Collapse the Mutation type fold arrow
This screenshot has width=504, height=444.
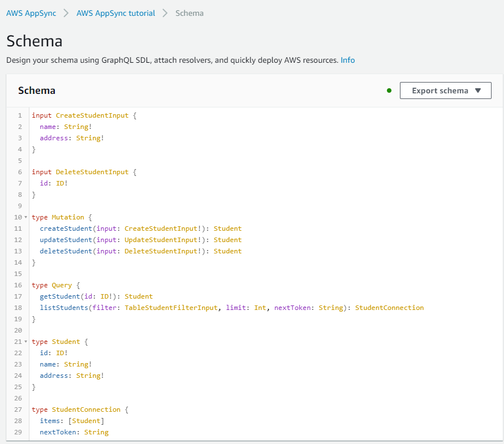click(x=26, y=217)
